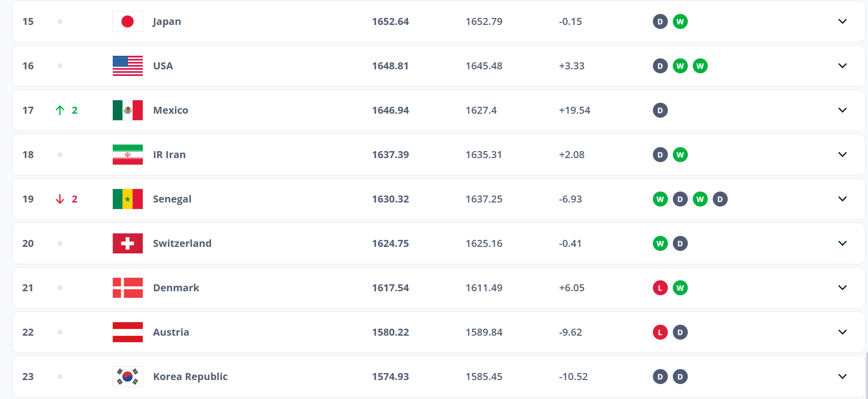Click the IR Iran team name
Screen dimensions: 868x399
coord(169,155)
